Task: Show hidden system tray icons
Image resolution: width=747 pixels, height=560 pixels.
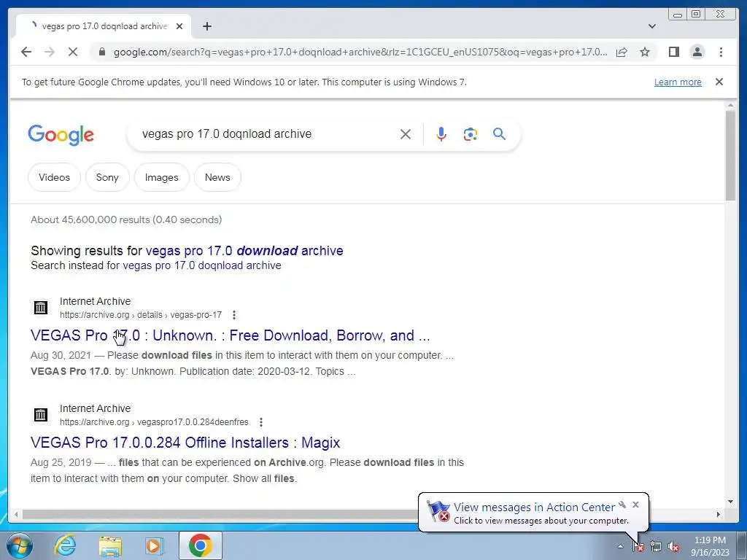Action: (620, 546)
